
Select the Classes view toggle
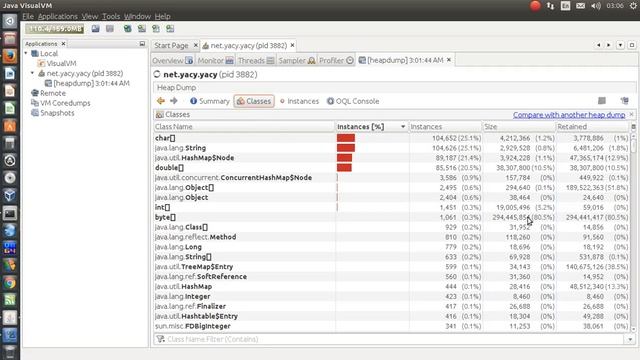tap(254, 101)
